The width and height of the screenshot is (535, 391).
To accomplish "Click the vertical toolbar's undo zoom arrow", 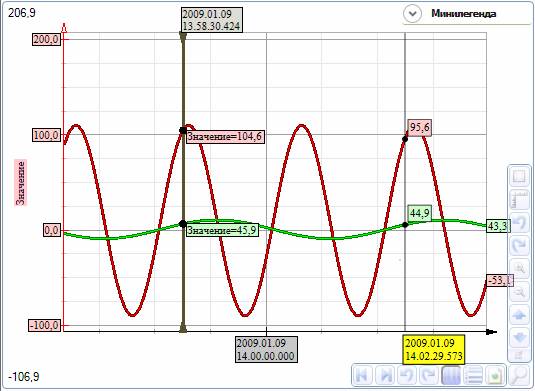I will [x=519, y=222].
